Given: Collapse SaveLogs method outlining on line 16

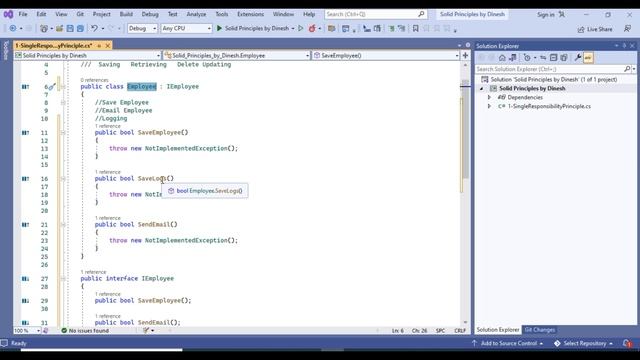Looking at the screenshot, I should point(63,179).
